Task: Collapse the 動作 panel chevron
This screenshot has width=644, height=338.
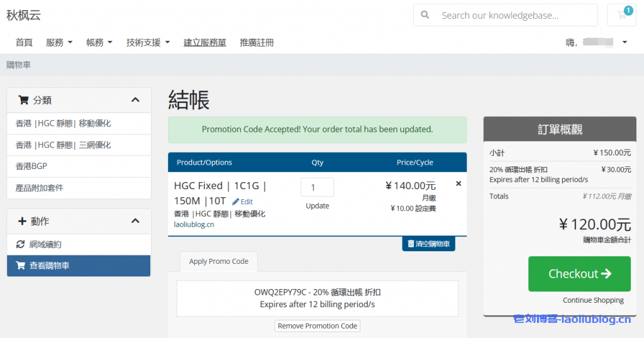Action: click(135, 221)
